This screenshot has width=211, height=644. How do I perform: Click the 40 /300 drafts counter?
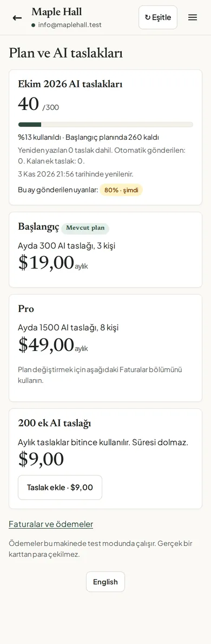(x=38, y=104)
